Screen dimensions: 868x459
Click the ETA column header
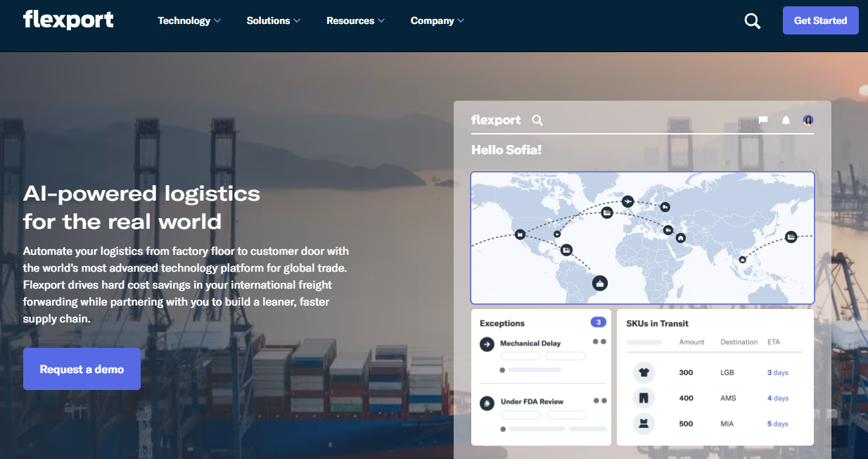point(774,342)
